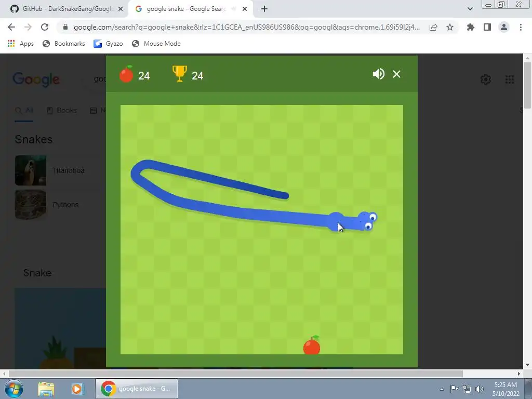Open the network tray icon

(x=467, y=389)
